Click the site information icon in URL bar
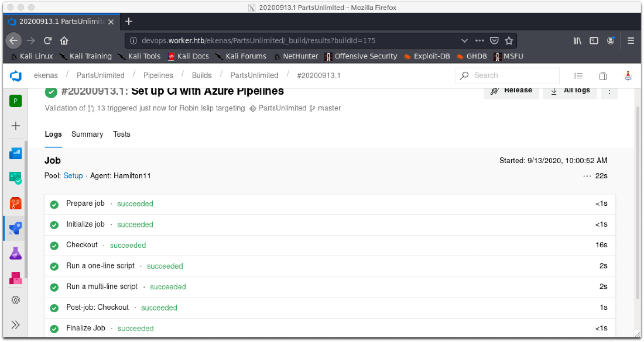This screenshot has width=644, height=342. tap(133, 40)
